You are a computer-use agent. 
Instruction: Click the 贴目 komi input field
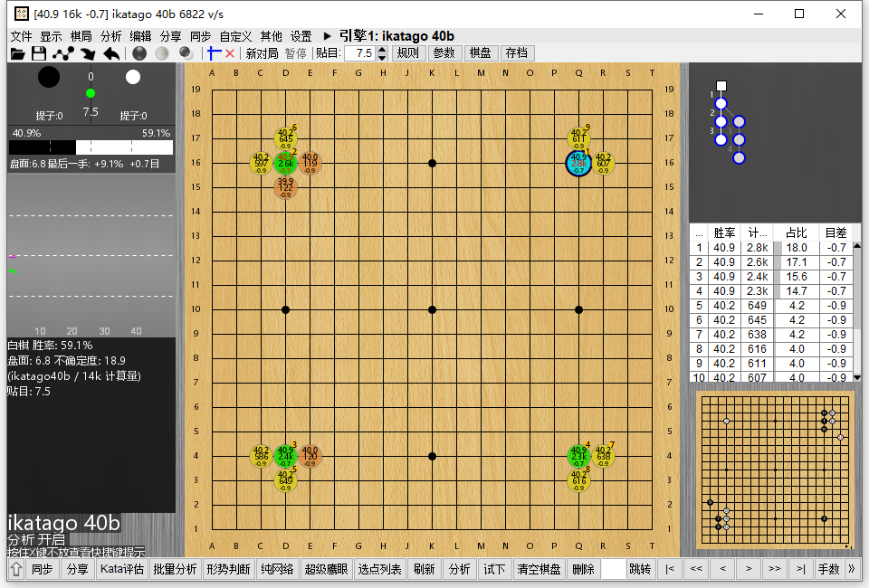pyautogui.click(x=358, y=53)
